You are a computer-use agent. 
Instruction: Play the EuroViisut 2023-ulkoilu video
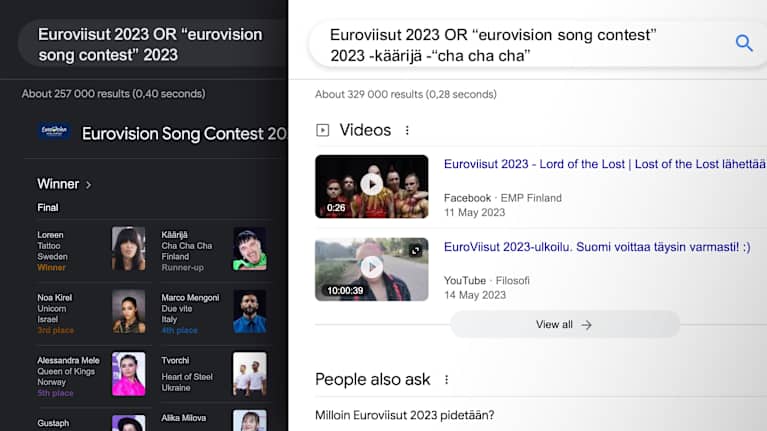point(371,268)
